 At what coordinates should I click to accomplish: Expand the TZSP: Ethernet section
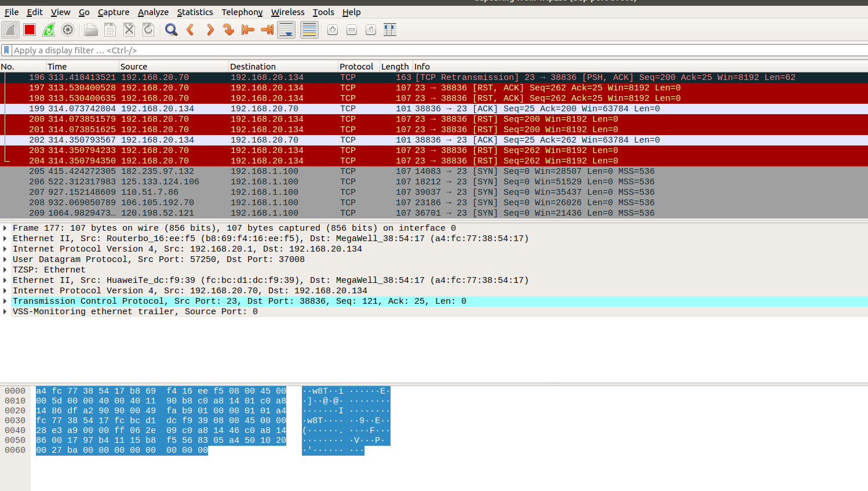tap(5, 270)
